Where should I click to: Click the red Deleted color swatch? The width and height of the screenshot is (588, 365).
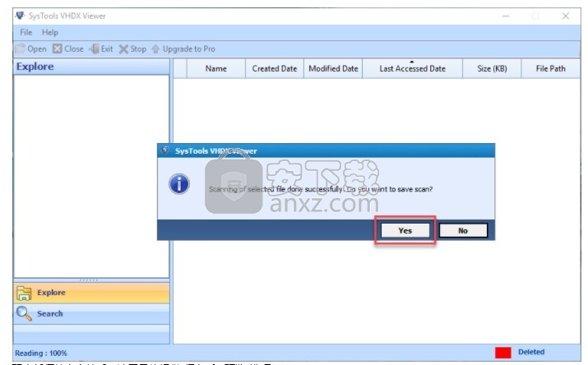[502, 353]
